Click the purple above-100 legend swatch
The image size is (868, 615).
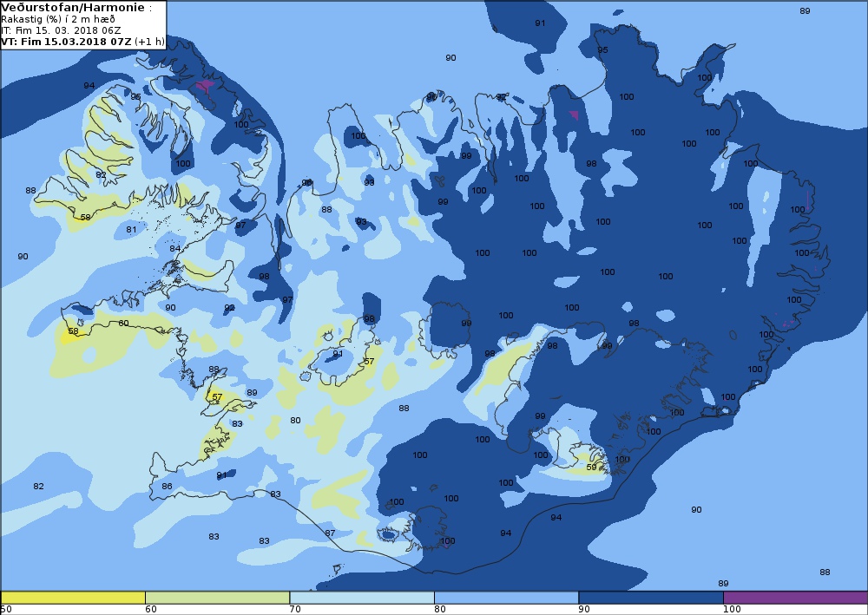795,598
